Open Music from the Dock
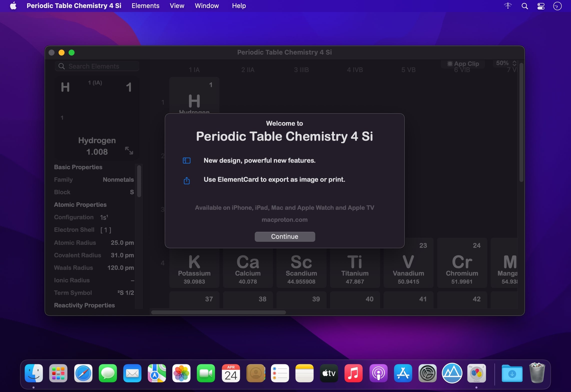The width and height of the screenshot is (571, 392). tap(354, 373)
